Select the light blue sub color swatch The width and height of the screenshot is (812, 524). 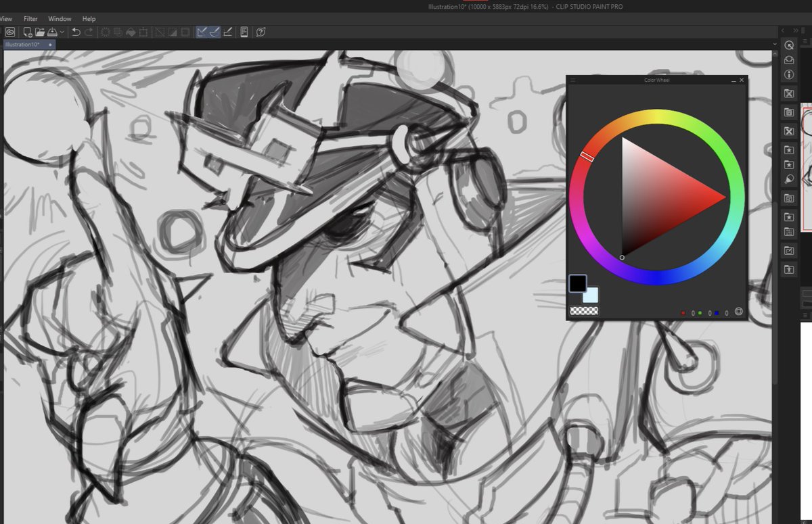592,295
